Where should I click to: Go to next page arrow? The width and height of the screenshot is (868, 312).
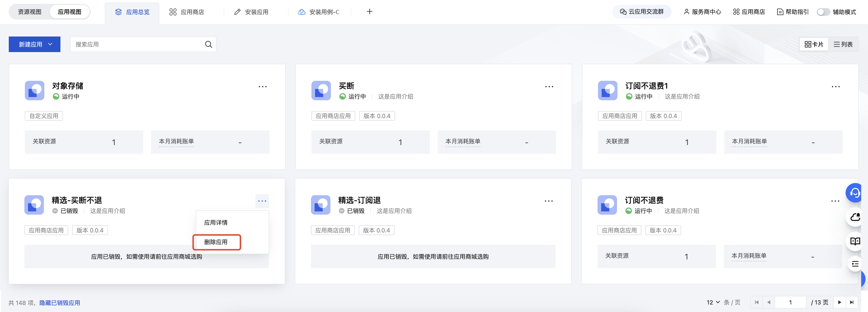pos(839,302)
